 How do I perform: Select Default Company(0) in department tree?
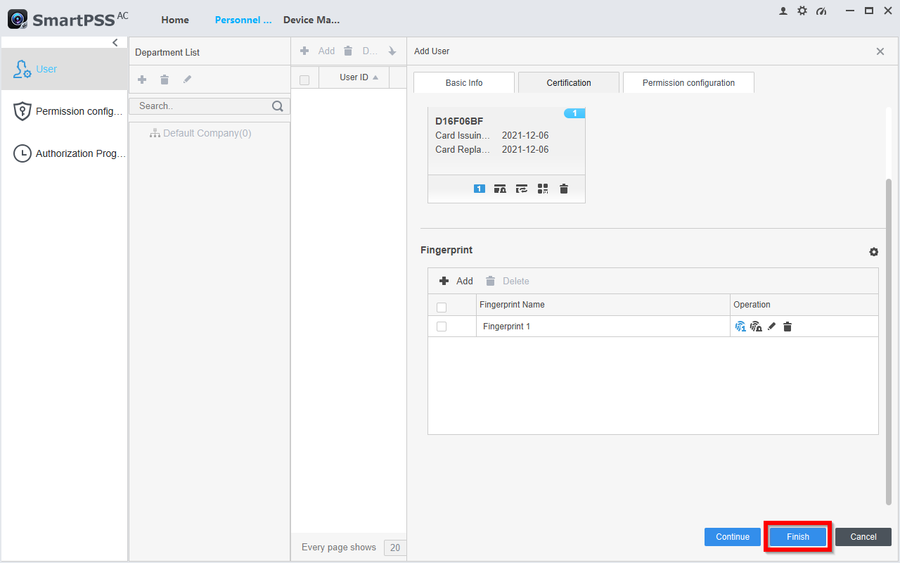point(207,133)
